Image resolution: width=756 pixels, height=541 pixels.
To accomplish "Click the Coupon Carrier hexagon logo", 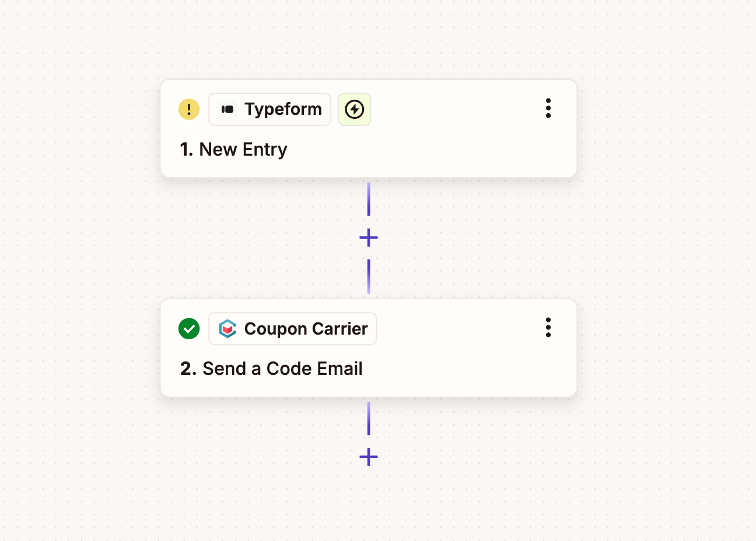I will pyautogui.click(x=228, y=329).
